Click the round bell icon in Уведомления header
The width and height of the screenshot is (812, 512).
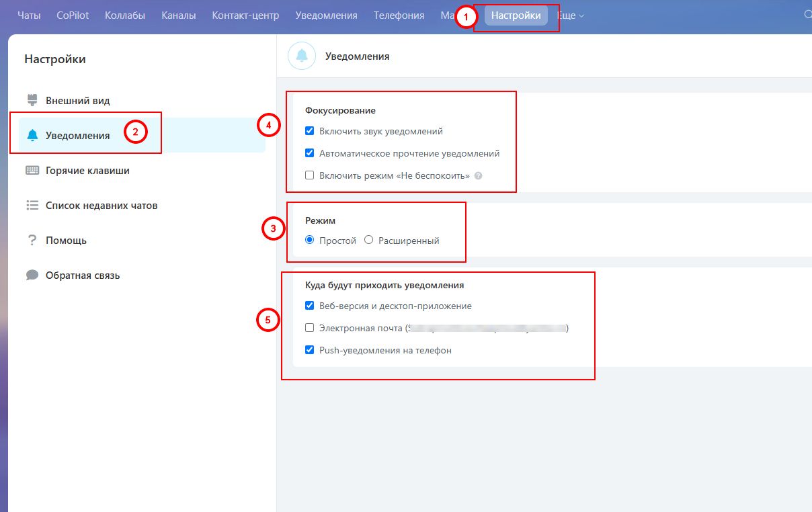point(302,56)
